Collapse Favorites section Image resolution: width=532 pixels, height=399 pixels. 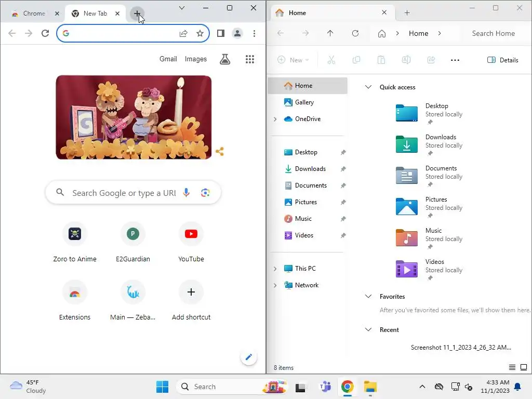click(368, 296)
